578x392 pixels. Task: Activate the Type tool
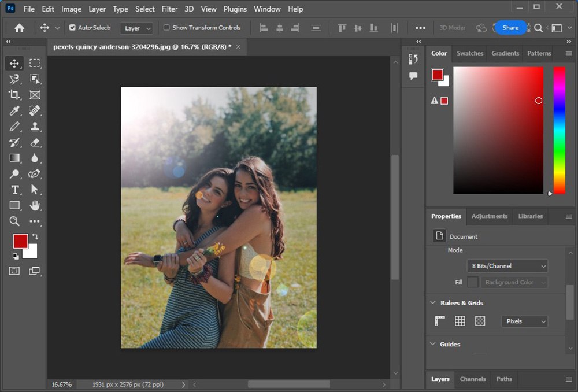(x=14, y=190)
